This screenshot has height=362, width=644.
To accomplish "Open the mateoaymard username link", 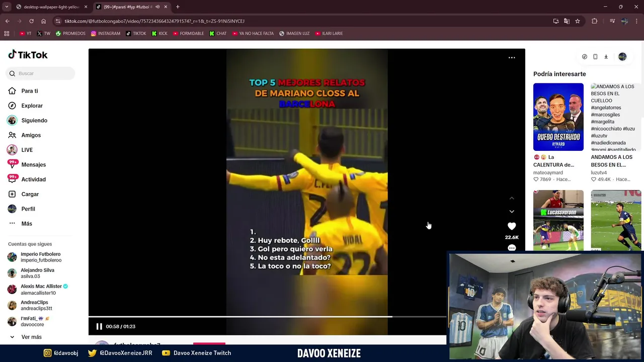I will [548, 172].
